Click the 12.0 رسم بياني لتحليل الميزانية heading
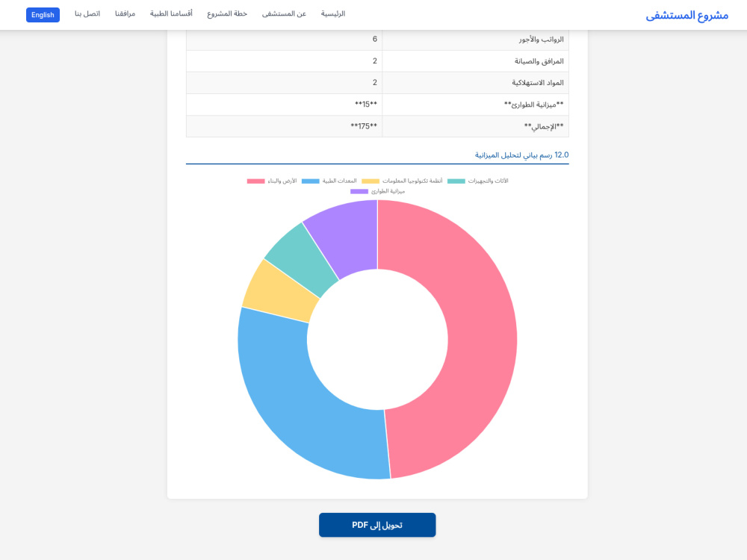747x560 pixels. [521, 155]
